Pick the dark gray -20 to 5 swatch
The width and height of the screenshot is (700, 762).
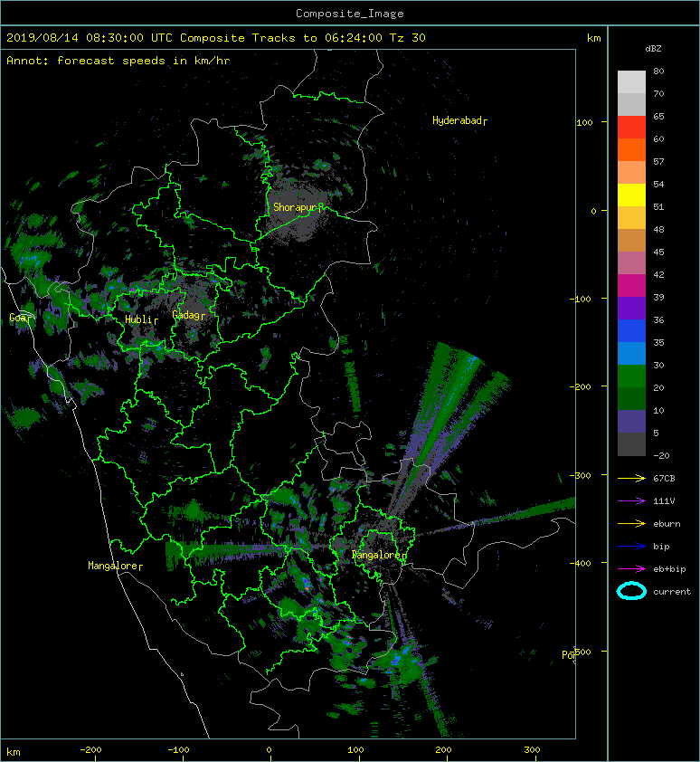631,444
